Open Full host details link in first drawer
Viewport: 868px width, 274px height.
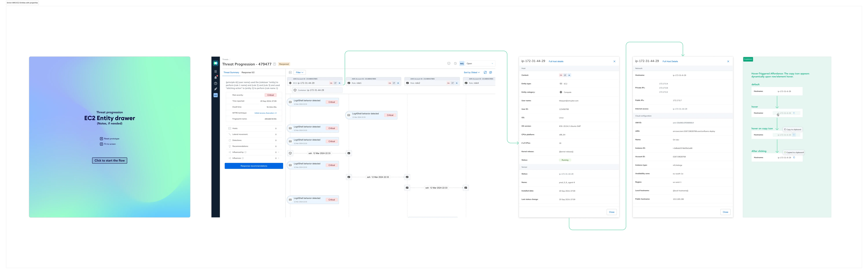(x=556, y=61)
